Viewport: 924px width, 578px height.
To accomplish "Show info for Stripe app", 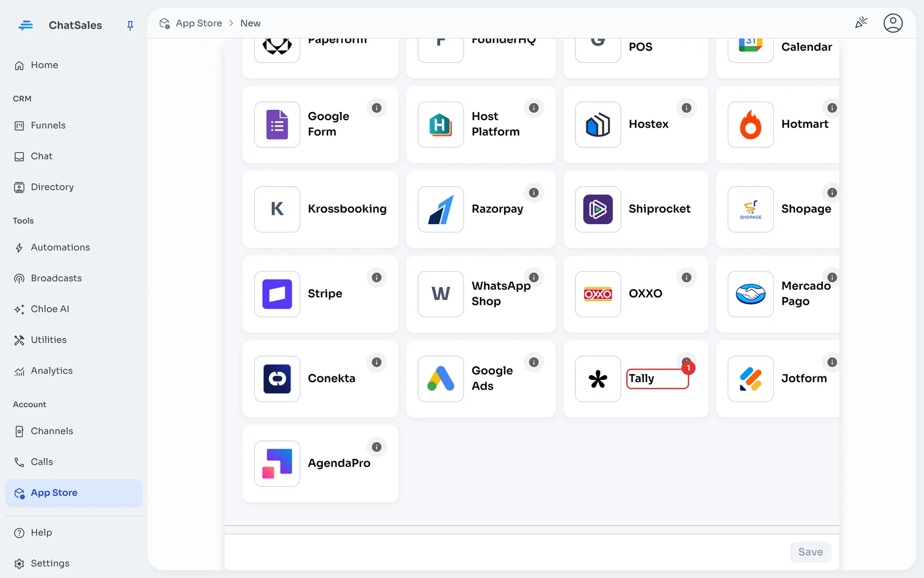I will 377,277.
